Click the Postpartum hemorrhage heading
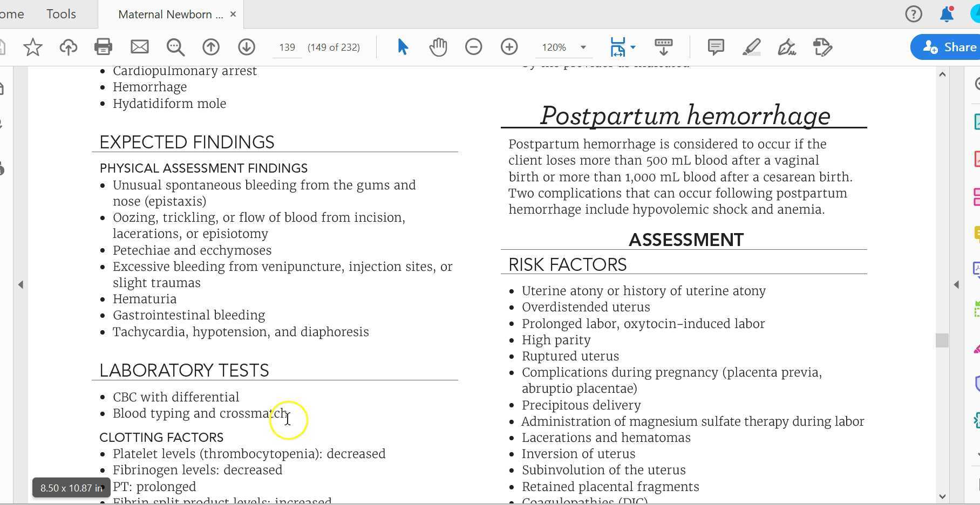This screenshot has width=980, height=505. [x=685, y=115]
